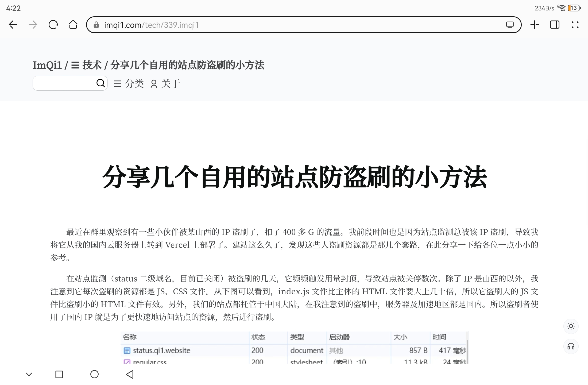Open the browser home page icon
588x385 pixels.
click(73, 25)
